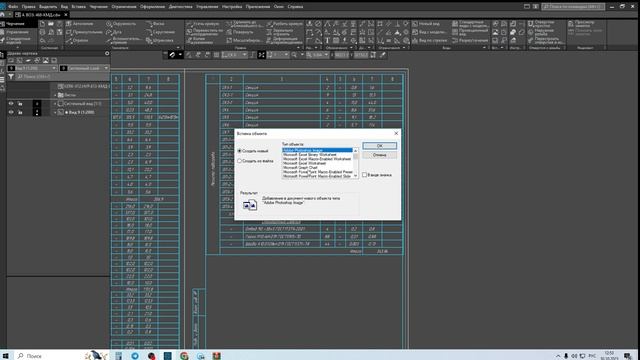Choose Microsoft Excel Worksheet in object list

(304, 163)
